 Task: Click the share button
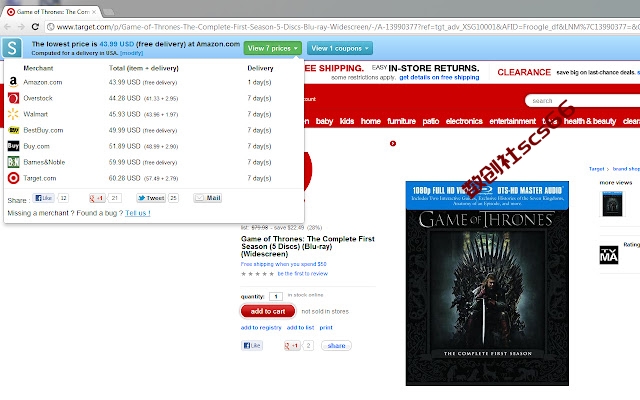(336, 345)
